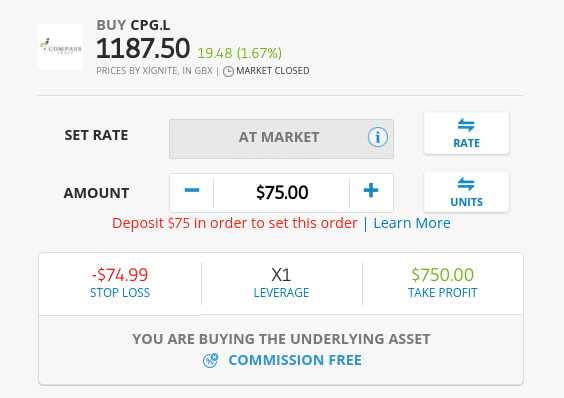Click the BUY CPG.L heading
The height and width of the screenshot is (398, 564).
133,25
